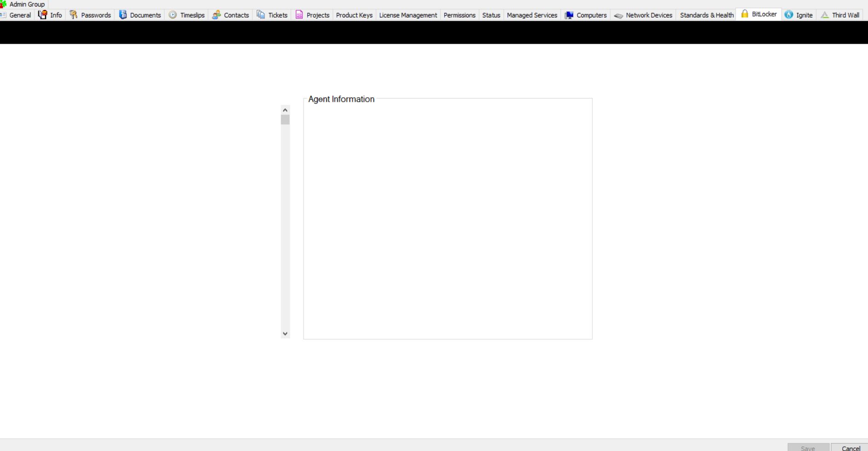Click the Network Devices icon
Viewport: 868px width, 451px height.
tap(618, 15)
